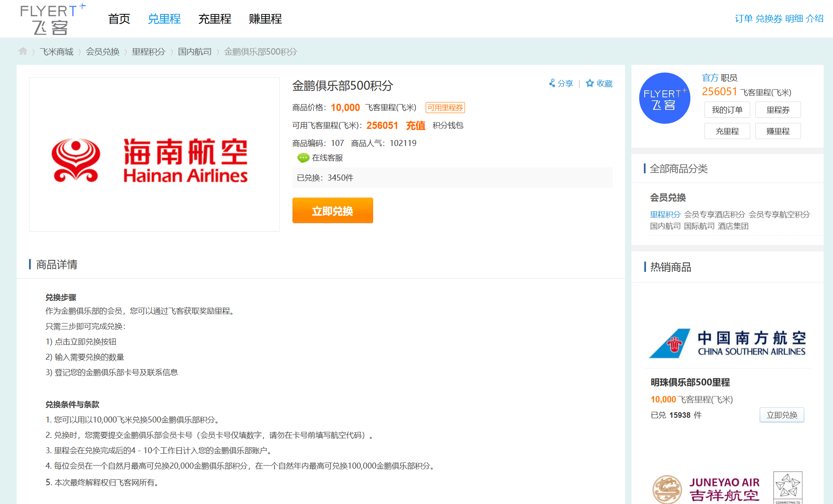Click 商品详情 section heading
The image size is (833, 504).
click(x=57, y=265)
